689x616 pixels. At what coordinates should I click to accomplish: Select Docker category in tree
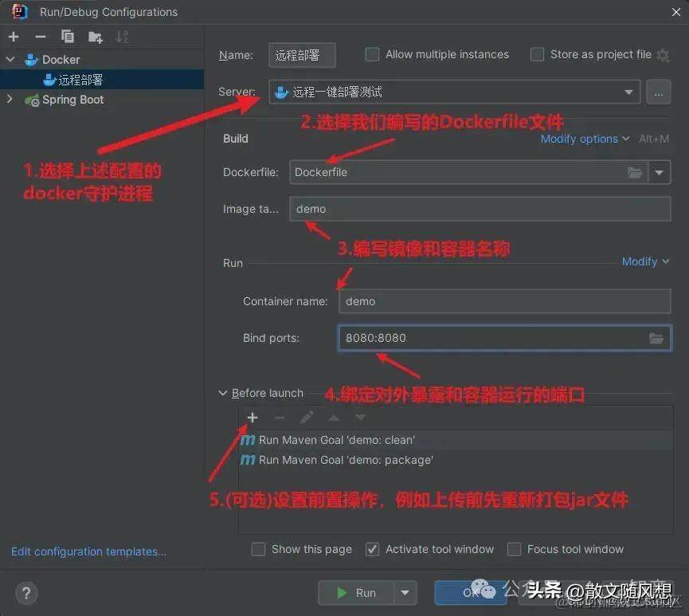pyautogui.click(x=61, y=59)
